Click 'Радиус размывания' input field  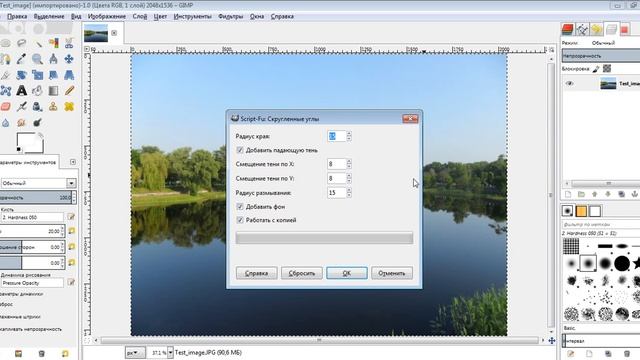[337, 193]
